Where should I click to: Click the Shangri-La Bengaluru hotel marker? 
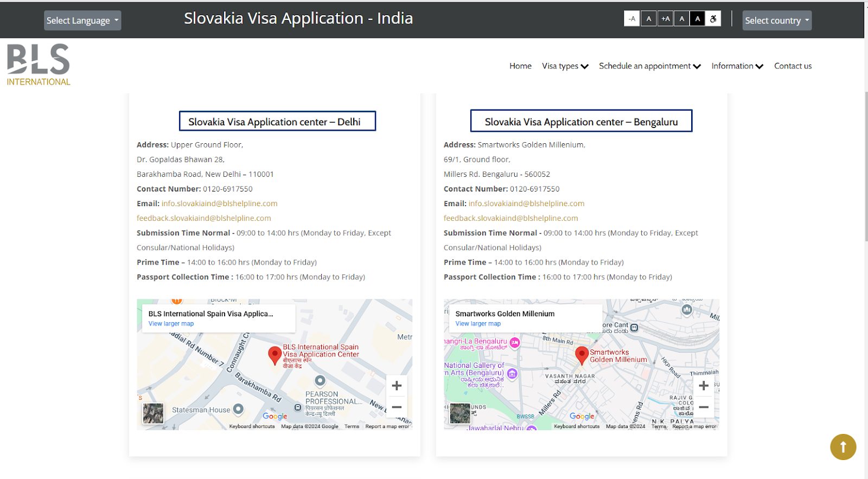click(x=515, y=342)
